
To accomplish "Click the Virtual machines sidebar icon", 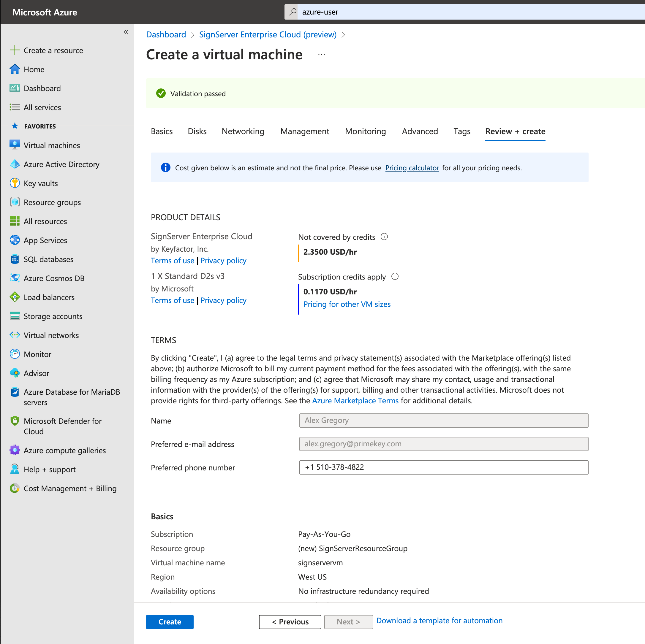I will click(15, 145).
